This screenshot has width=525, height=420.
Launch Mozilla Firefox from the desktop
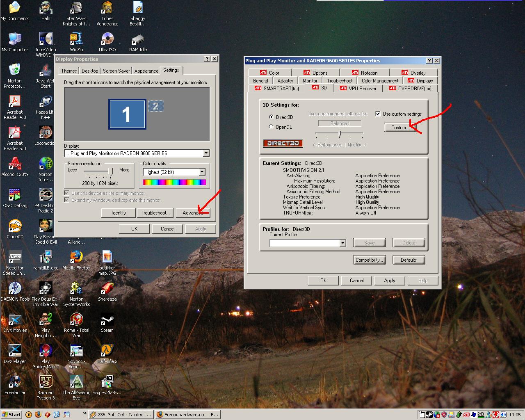(x=76, y=260)
